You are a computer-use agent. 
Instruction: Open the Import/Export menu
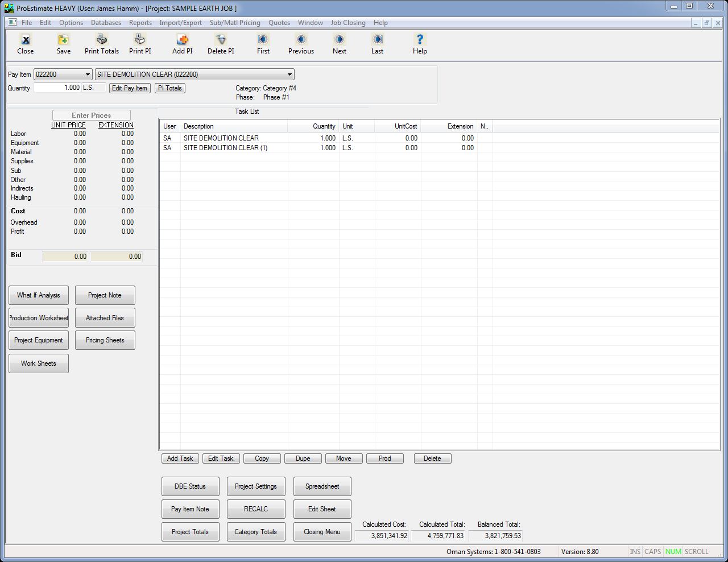180,23
